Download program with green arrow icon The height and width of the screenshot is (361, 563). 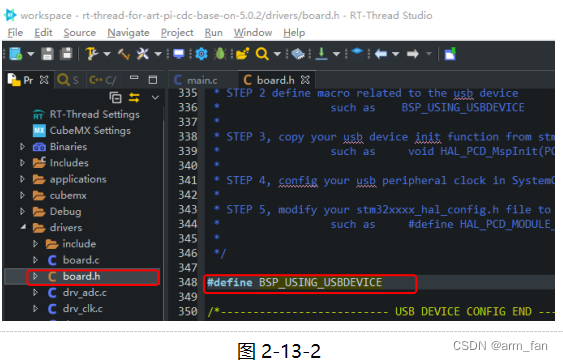321,54
